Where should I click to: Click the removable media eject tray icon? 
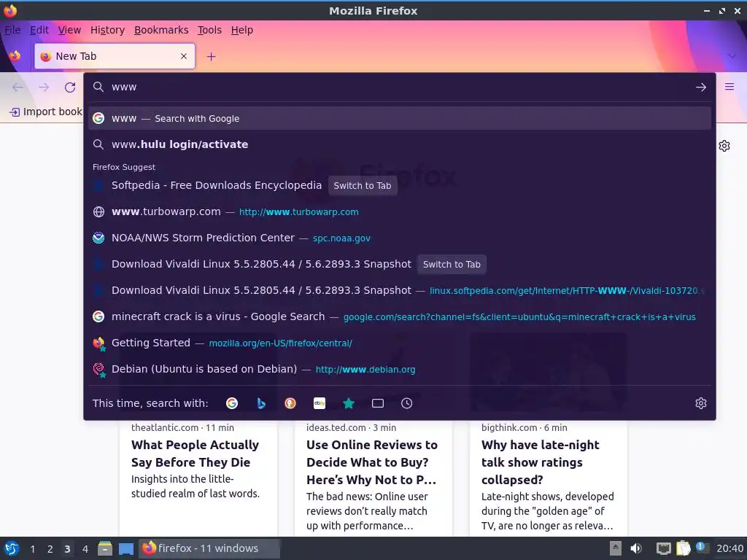tap(616, 548)
